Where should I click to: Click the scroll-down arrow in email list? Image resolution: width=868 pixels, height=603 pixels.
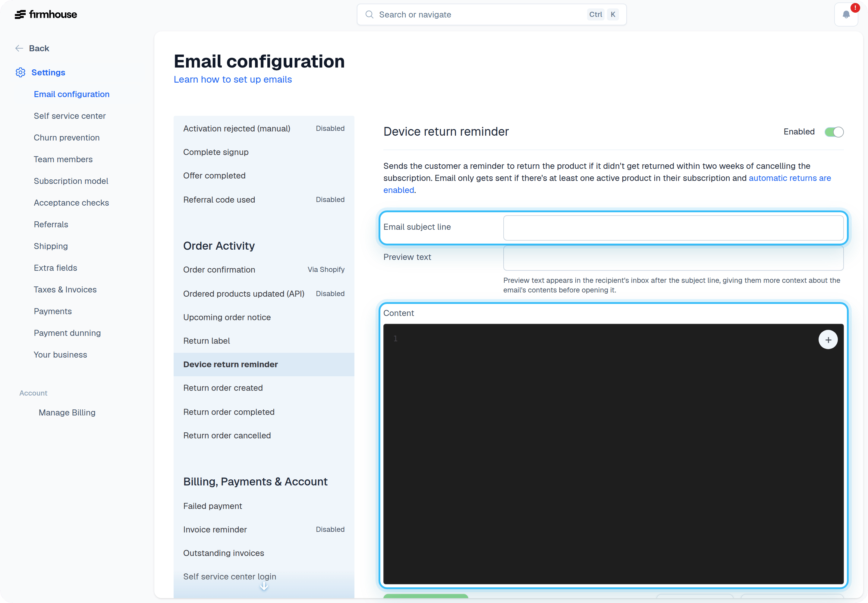[x=264, y=586]
